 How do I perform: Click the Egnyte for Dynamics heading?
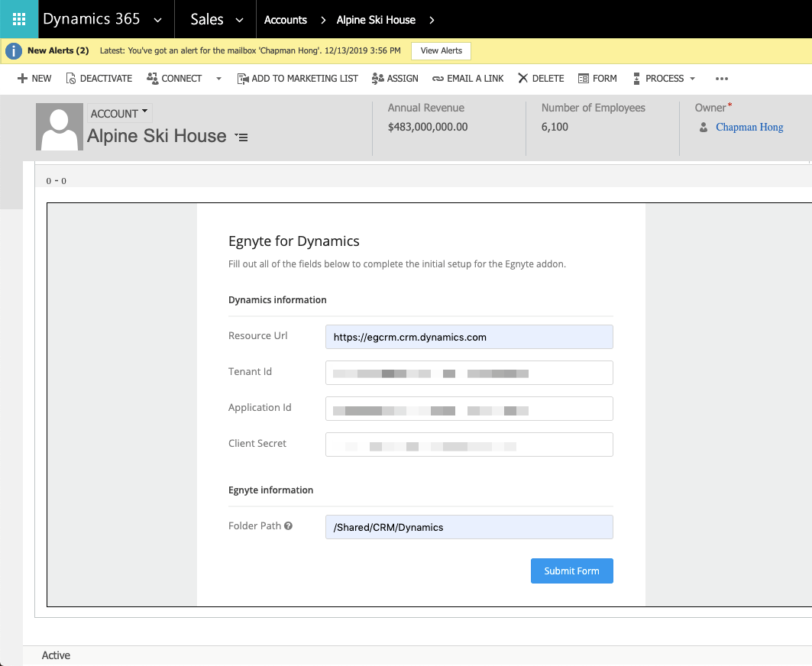[293, 241]
